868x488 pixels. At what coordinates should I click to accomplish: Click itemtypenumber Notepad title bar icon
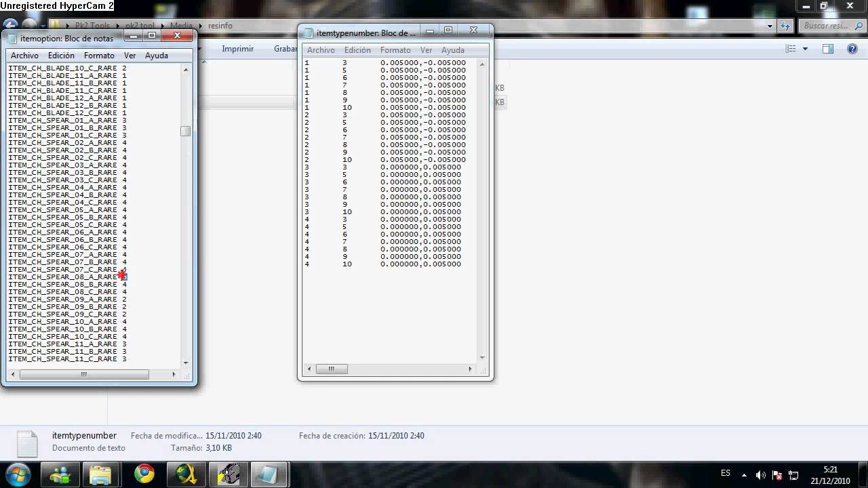309,33
